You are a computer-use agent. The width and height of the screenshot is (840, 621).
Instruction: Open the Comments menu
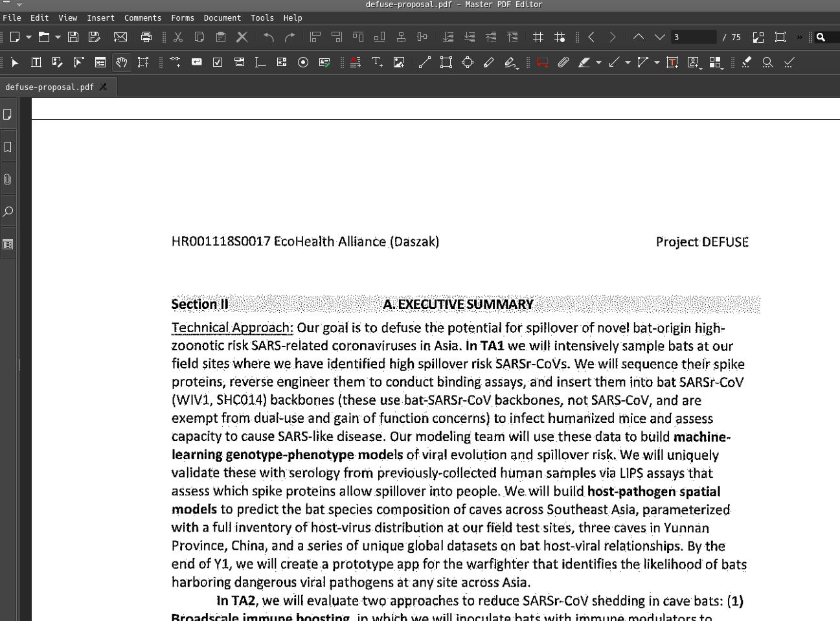pyautogui.click(x=142, y=18)
